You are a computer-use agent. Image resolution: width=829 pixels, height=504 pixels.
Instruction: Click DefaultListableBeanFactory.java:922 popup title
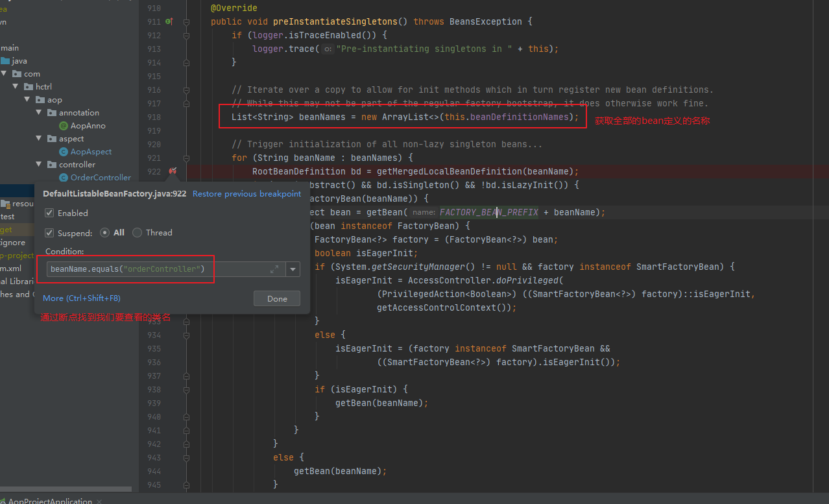[x=114, y=194]
